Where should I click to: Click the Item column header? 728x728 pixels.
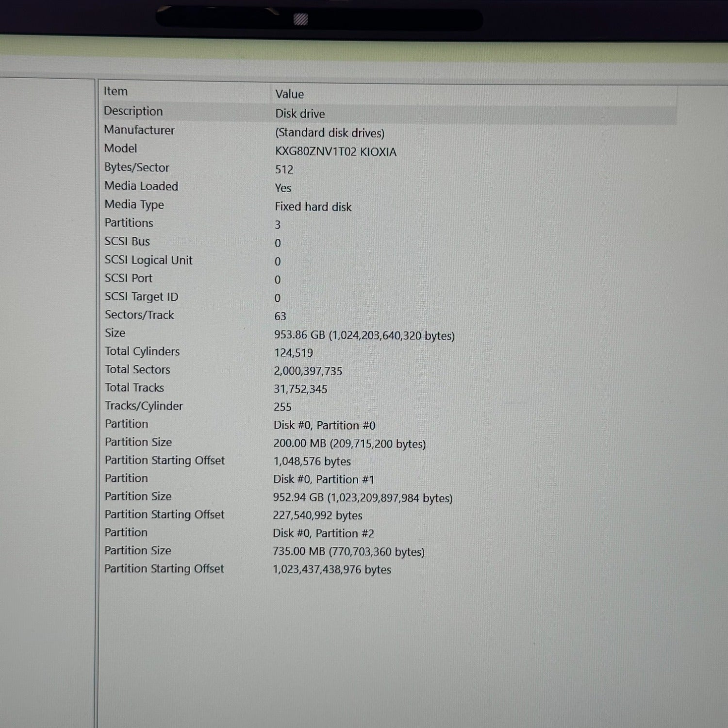116,91
